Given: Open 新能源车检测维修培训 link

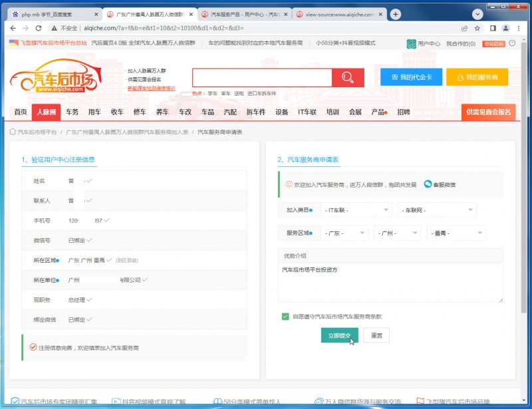Looking at the screenshot, I should 152,88.
